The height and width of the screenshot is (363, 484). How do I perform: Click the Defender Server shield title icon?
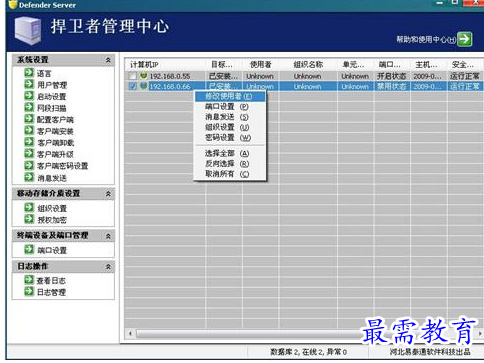pos(13,5)
